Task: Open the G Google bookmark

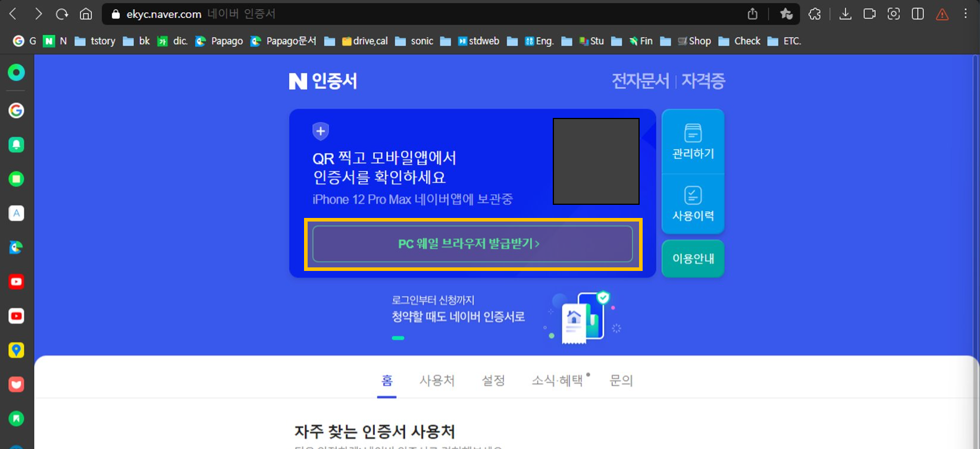Action: pyautogui.click(x=25, y=41)
